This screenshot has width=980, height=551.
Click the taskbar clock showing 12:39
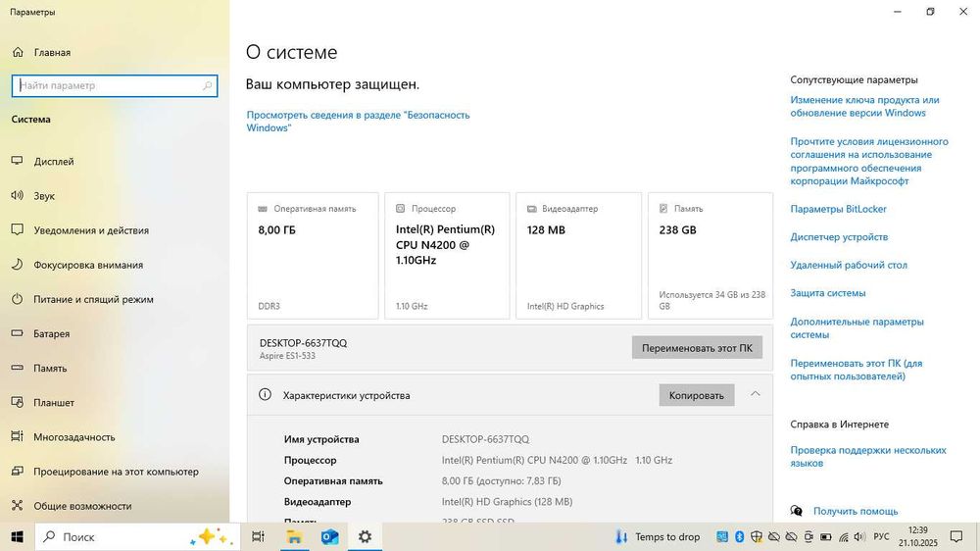918,536
